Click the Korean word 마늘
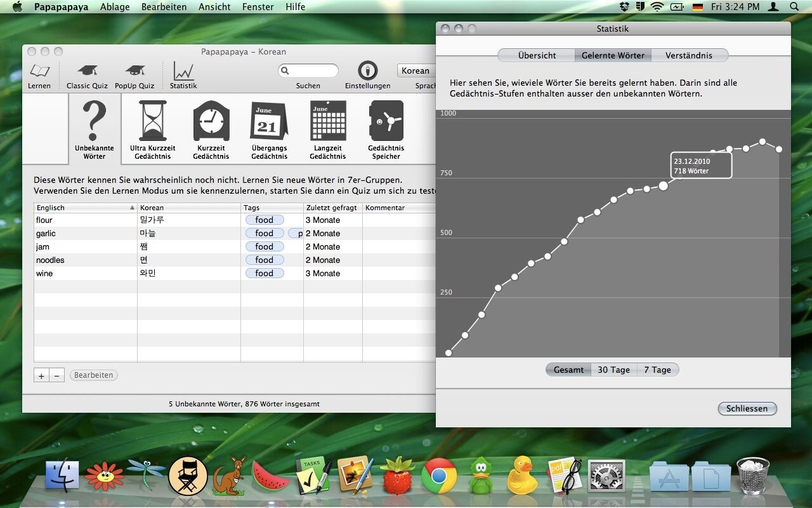The image size is (812, 508). pyautogui.click(x=148, y=234)
